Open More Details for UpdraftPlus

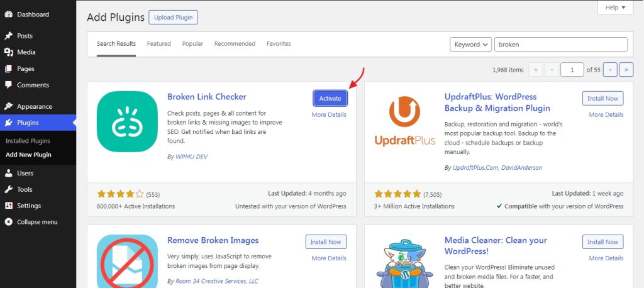pyautogui.click(x=606, y=114)
